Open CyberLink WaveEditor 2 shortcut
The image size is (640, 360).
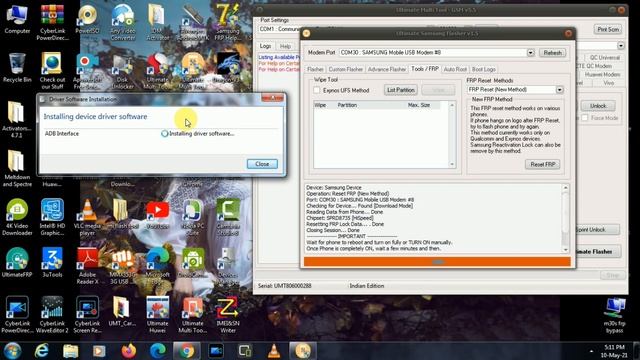coord(52,315)
